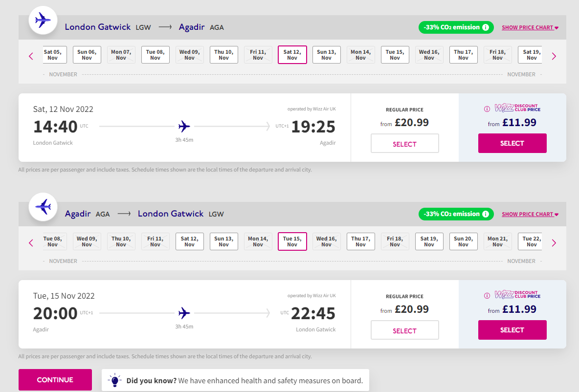The height and width of the screenshot is (392, 579).
Task: Show earlier return dates with left arrow
Action: [x=31, y=243]
